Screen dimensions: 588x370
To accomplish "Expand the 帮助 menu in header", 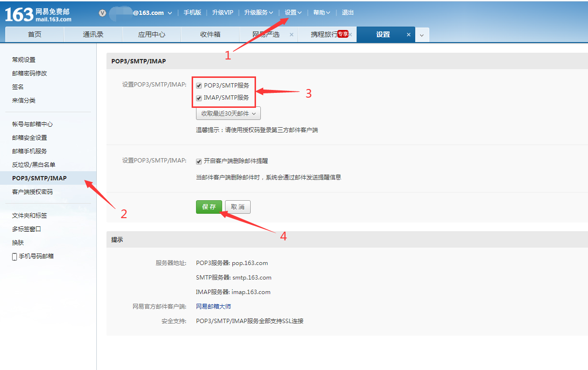I will [321, 13].
